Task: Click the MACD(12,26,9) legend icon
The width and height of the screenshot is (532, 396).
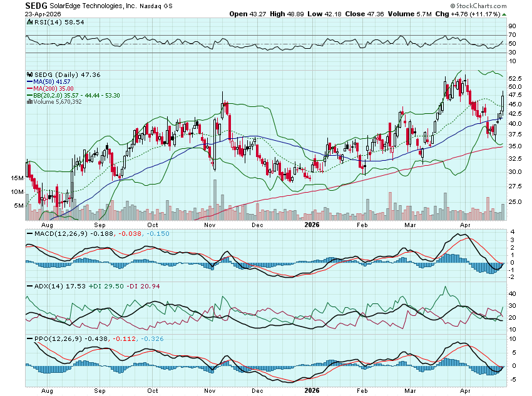Action: (x=29, y=233)
